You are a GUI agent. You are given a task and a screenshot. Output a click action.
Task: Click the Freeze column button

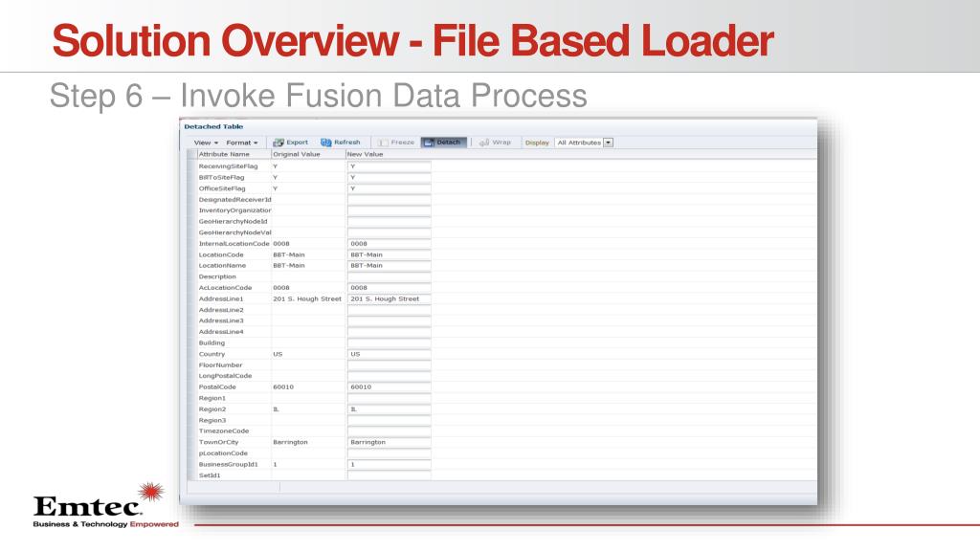pos(396,143)
